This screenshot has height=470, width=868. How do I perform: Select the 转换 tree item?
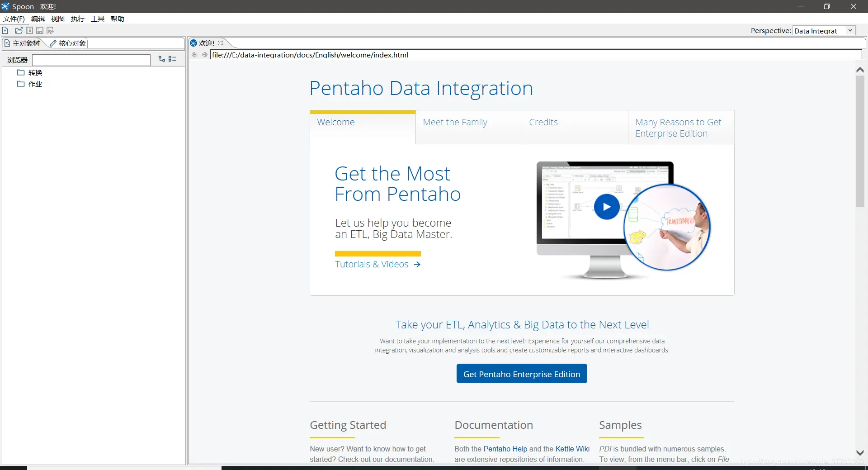35,72
